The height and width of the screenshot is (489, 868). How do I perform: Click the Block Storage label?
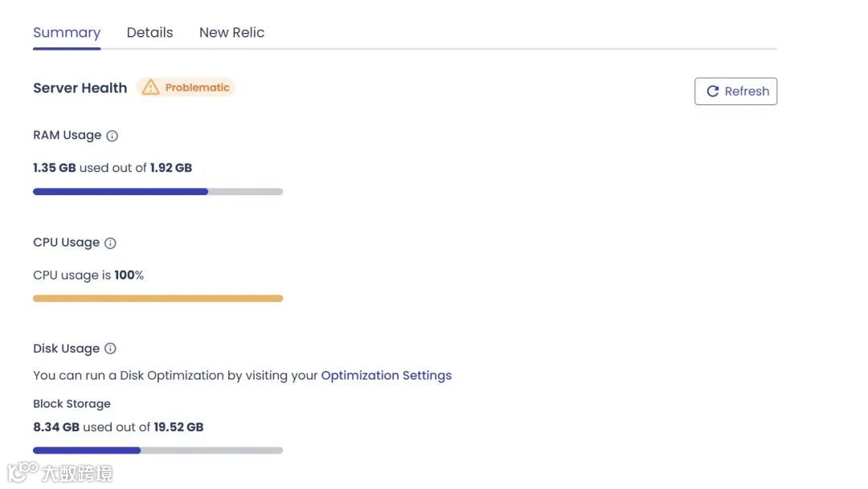tap(72, 404)
